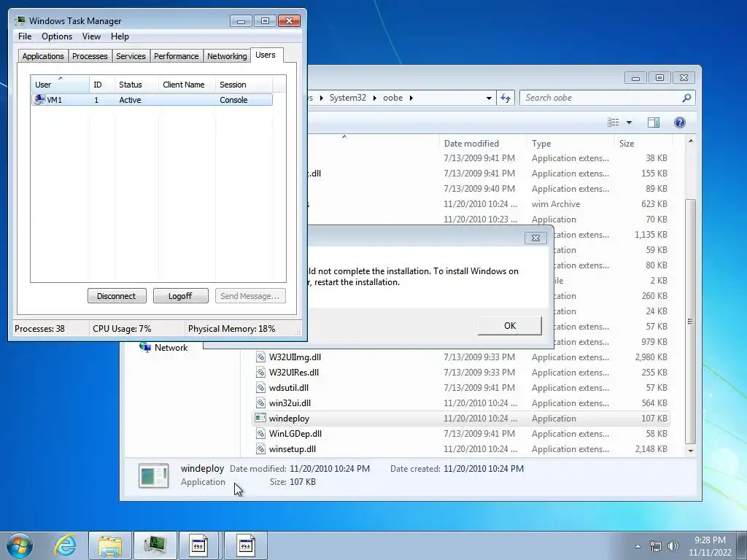The image size is (747, 560).
Task: Close the installation error dialog
Action: click(x=535, y=238)
